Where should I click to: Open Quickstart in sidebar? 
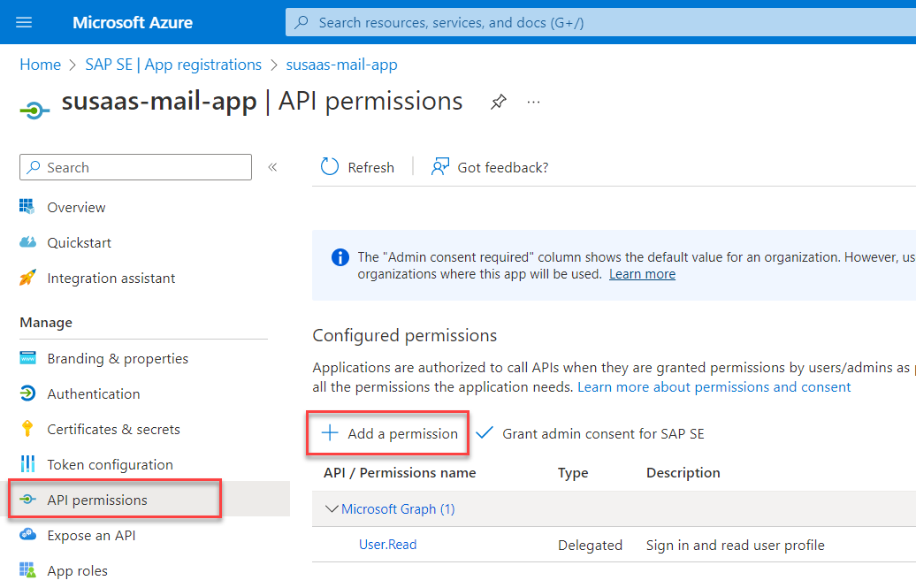tap(80, 242)
